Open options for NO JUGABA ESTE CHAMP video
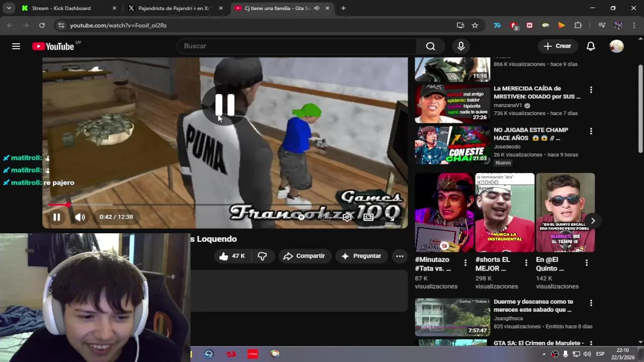The width and height of the screenshot is (644, 362). 591,131
